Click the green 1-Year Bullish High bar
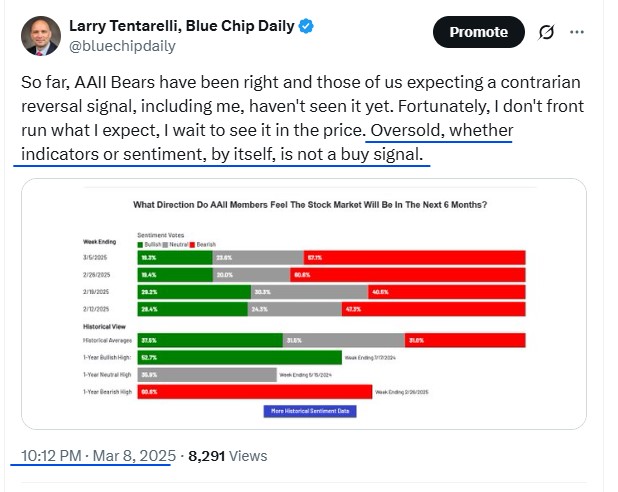The height and width of the screenshot is (492, 618). tap(240, 358)
